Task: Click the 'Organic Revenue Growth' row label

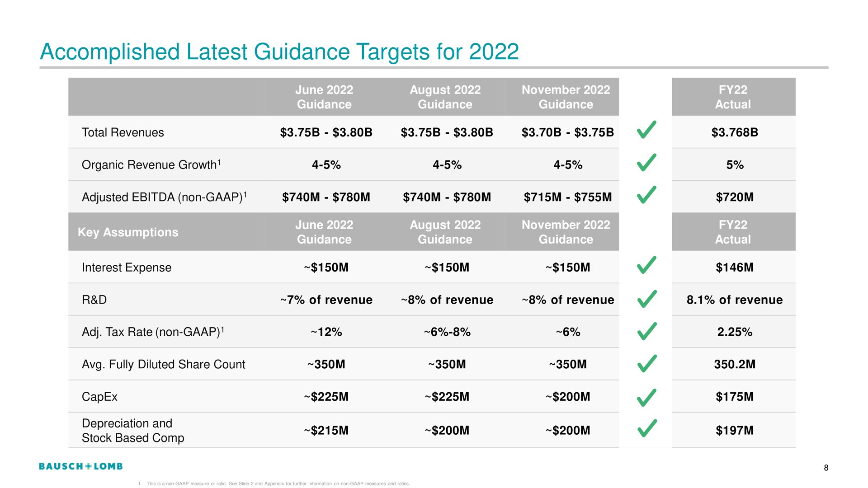Action: tap(151, 164)
